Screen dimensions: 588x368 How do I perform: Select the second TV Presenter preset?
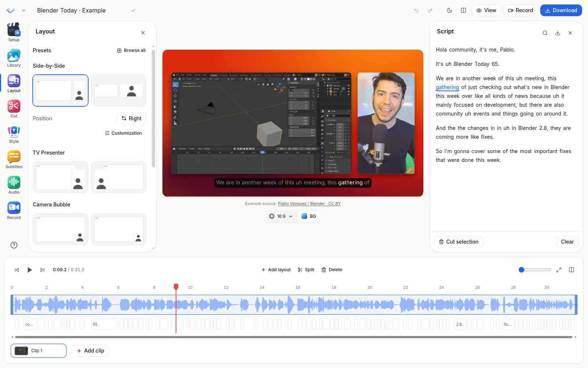119,177
